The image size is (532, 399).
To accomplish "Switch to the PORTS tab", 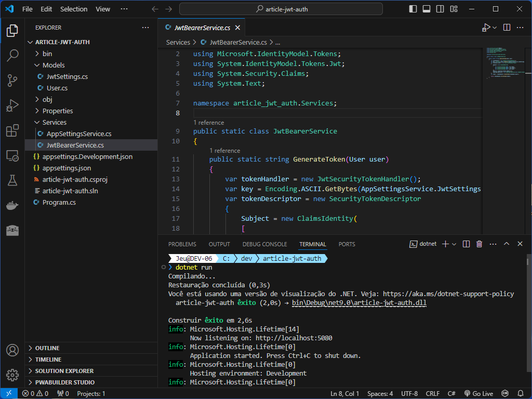I will click(347, 244).
